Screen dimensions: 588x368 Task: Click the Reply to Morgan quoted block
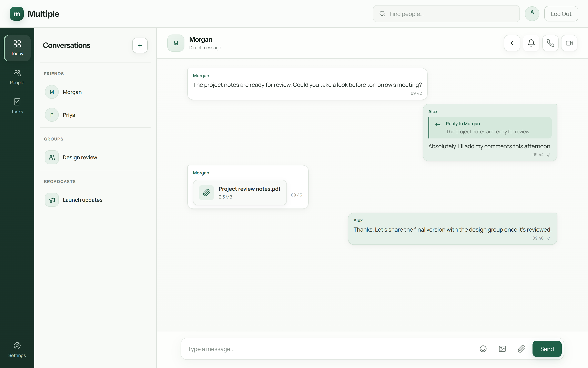[490, 128]
